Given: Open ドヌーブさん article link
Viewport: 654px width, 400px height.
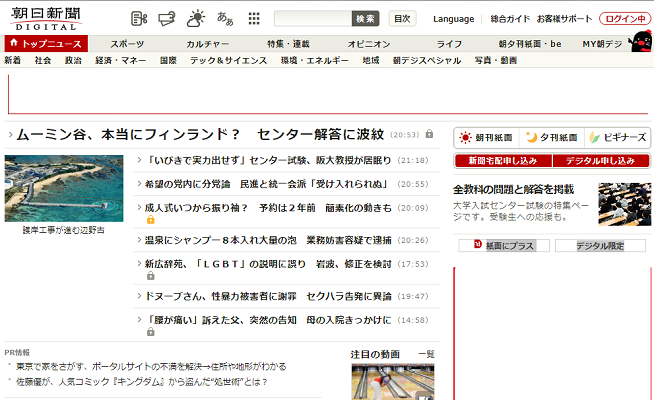Looking at the screenshot, I should tap(268, 296).
